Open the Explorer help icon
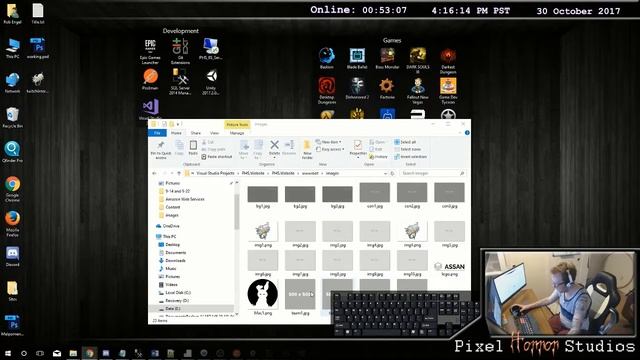 tap(467, 133)
